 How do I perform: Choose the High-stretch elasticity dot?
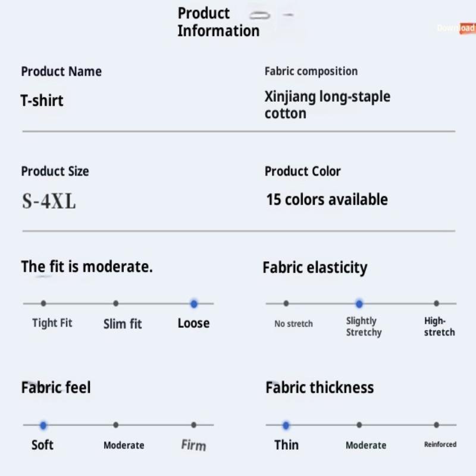[436, 303]
